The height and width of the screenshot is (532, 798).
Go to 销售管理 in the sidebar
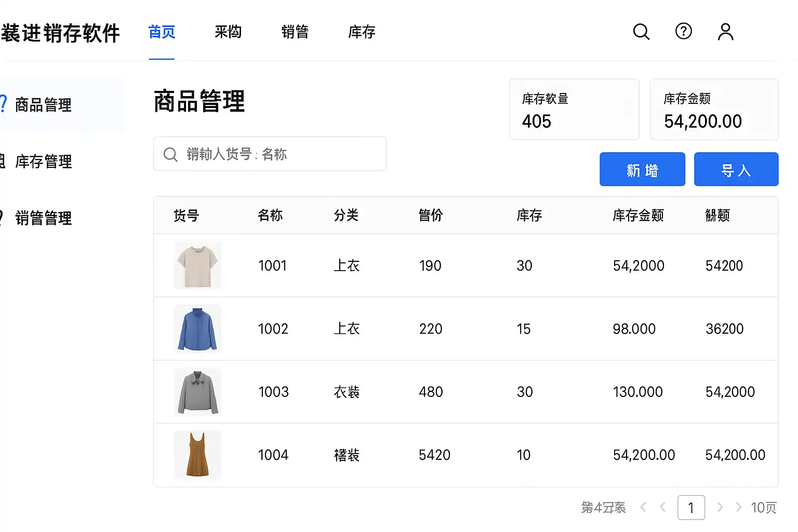[x=44, y=218]
